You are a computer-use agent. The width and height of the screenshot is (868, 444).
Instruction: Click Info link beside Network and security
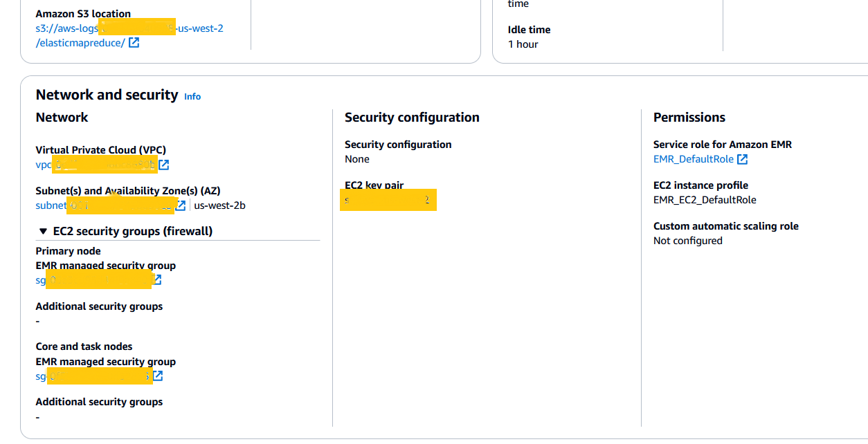click(192, 97)
